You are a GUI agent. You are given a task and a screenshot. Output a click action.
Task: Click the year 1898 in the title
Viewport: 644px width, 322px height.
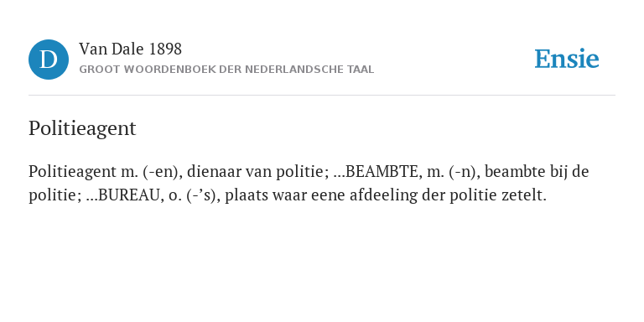coord(165,49)
